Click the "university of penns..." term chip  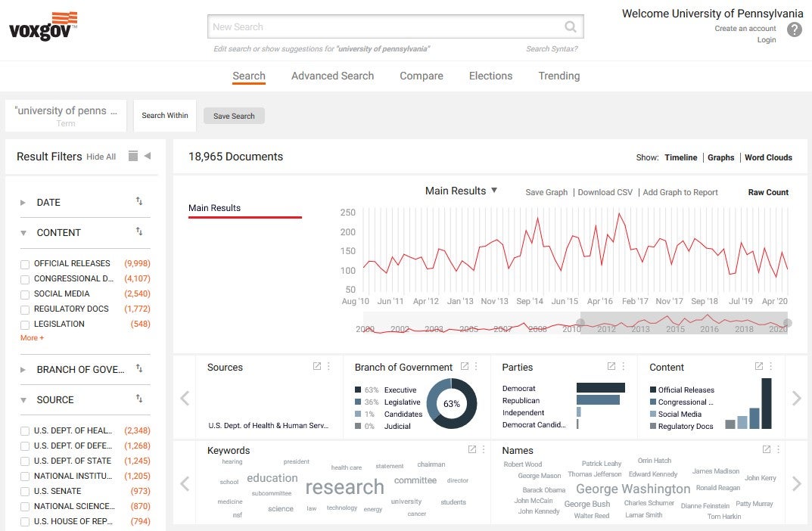point(66,116)
